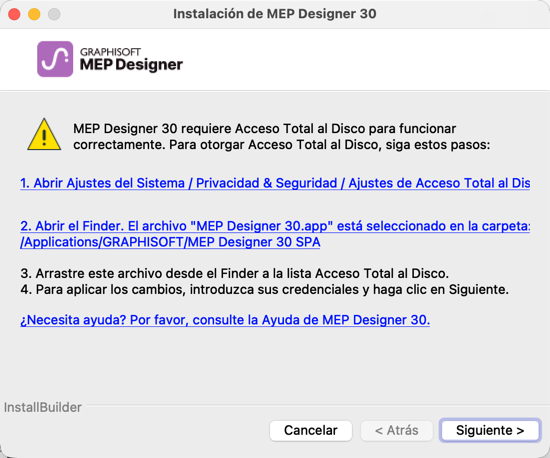Click the disabled Atrás button
550x458 pixels.
pos(397,430)
